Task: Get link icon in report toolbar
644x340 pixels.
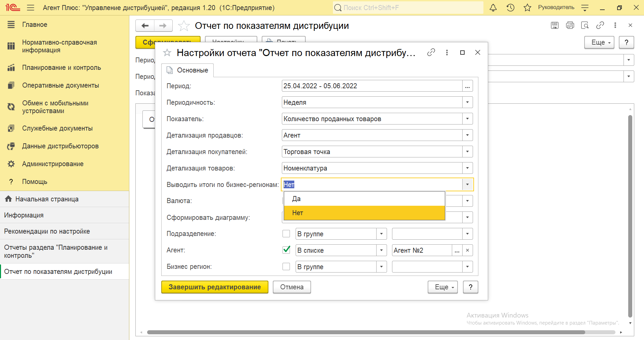Action: click(x=600, y=25)
